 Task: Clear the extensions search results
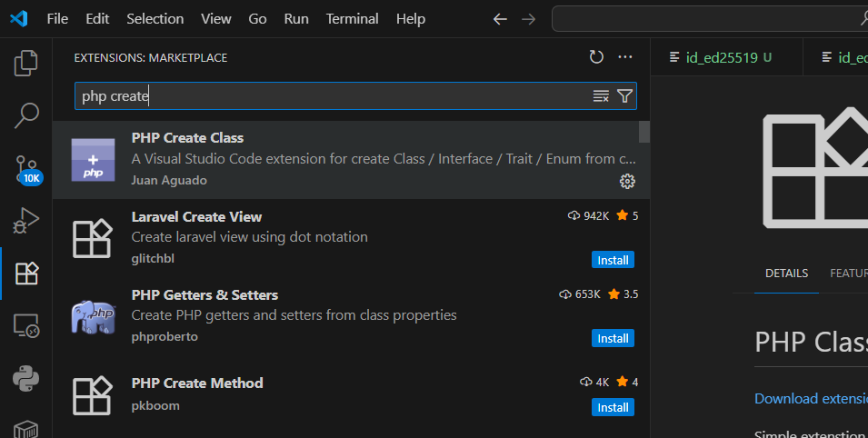pos(601,95)
